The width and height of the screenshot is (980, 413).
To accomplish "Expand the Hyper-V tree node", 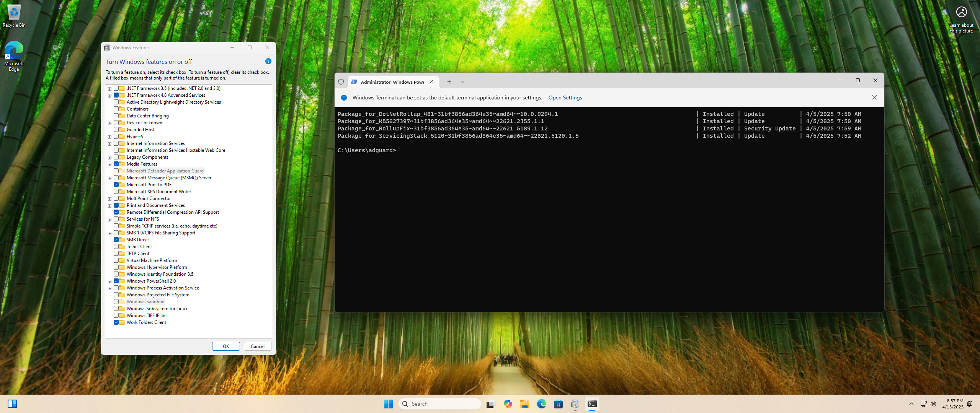I will [x=110, y=137].
